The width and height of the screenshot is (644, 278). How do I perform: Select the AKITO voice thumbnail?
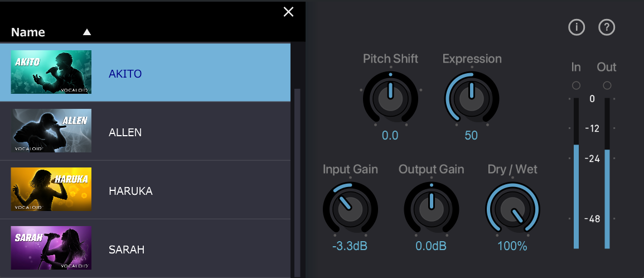pos(51,72)
